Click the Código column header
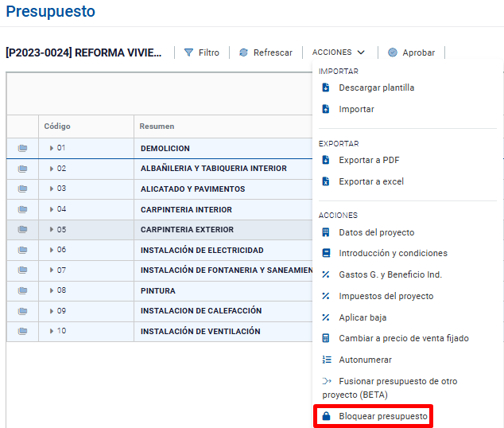 coord(57,126)
